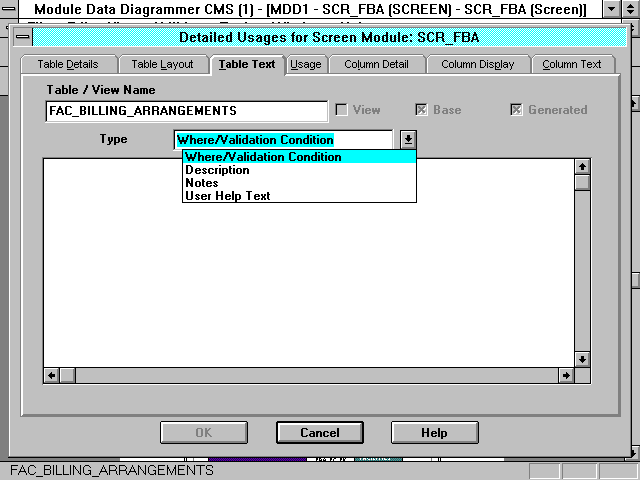
Task: Open the dialog system menu icon
Action: click(x=22, y=38)
